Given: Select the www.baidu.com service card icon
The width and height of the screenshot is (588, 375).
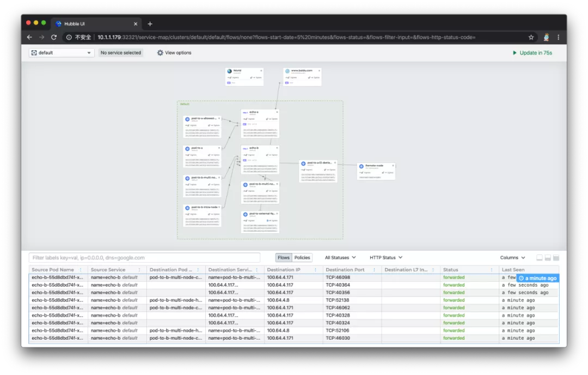Looking at the screenshot, I should [287, 71].
